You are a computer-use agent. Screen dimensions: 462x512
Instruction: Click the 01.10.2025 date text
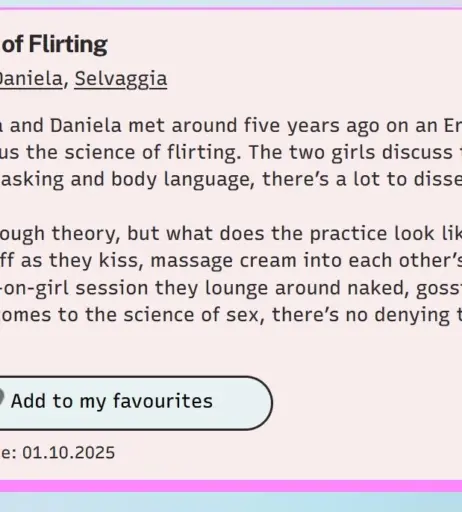68,453
